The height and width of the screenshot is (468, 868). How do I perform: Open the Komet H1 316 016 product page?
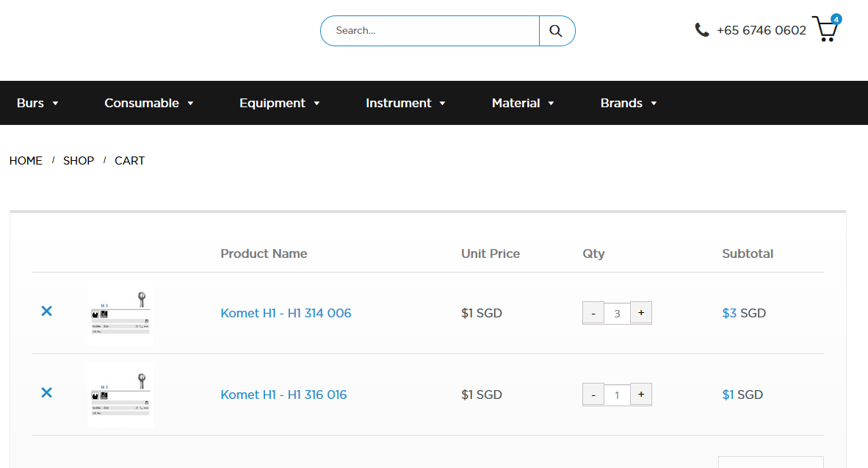coord(283,395)
